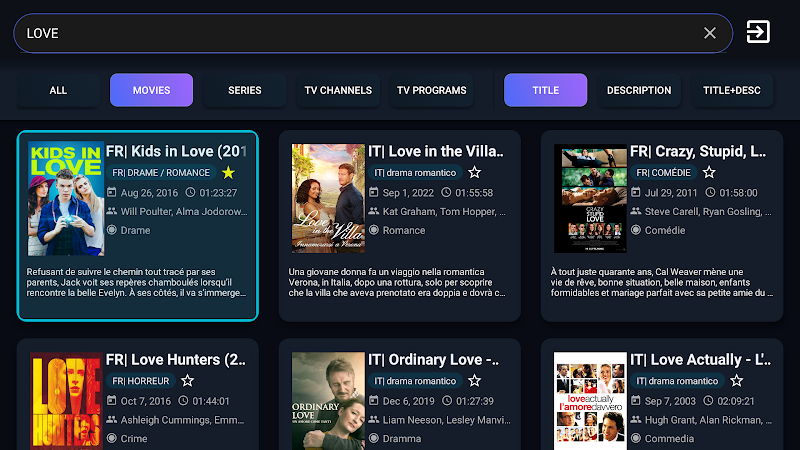Favorite Love in the Villa star
This screenshot has height=450, width=800.
coord(474,172)
